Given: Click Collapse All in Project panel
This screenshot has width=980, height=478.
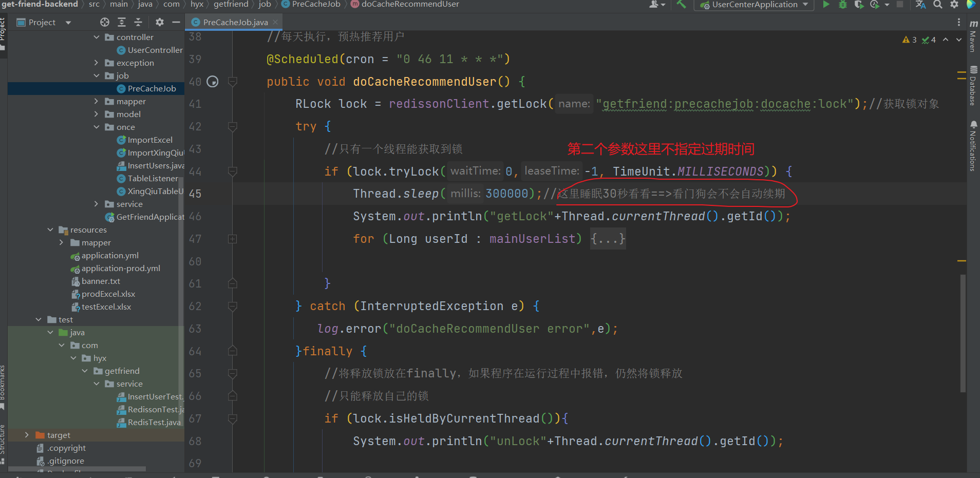Looking at the screenshot, I should tap(138, 22).
